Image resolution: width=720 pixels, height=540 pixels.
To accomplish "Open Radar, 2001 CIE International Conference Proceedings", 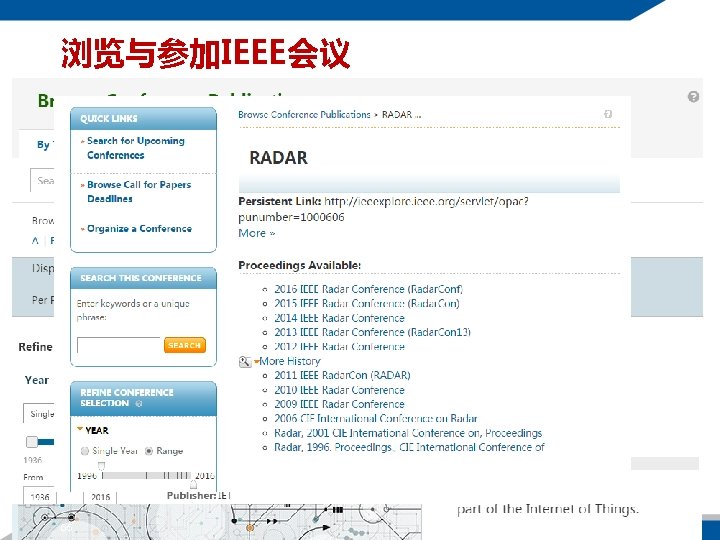I will point(408,433).
